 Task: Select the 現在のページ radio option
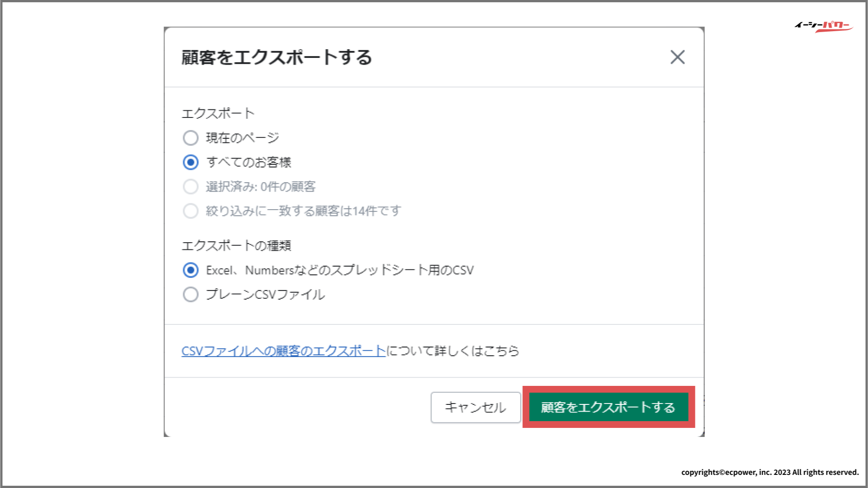(x=191, y=138)
